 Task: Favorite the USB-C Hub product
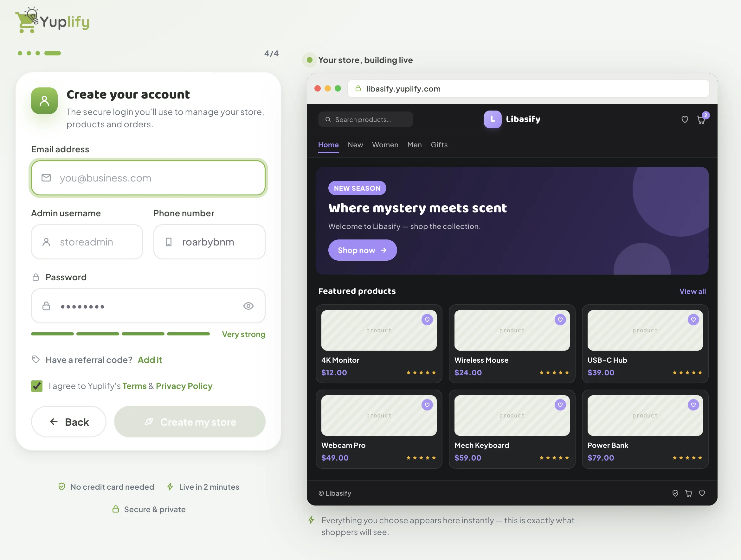tap(693, 320)
